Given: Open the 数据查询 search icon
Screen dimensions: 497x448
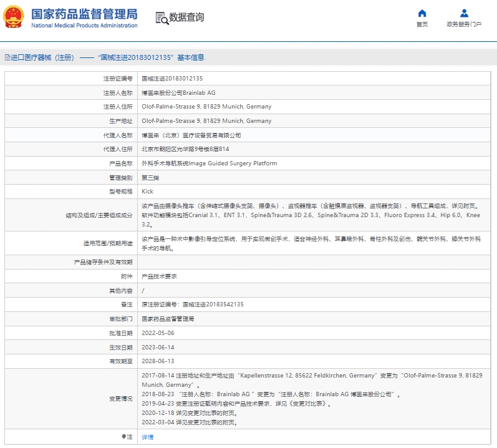Looking at the screenshot, I should pos(162,18).
